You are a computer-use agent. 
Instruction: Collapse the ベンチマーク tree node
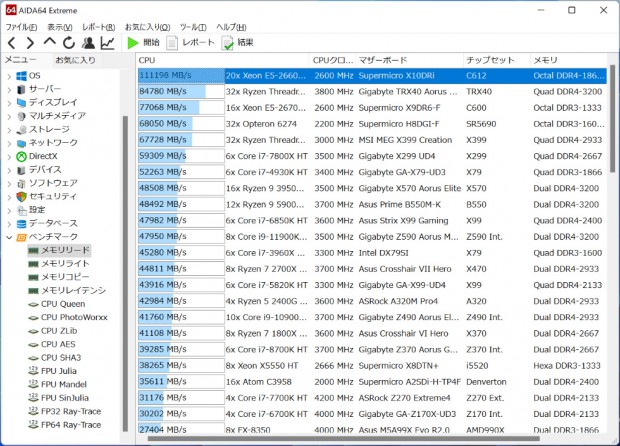point(7,237)
